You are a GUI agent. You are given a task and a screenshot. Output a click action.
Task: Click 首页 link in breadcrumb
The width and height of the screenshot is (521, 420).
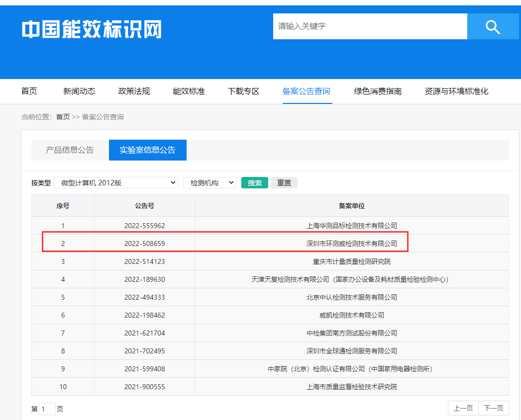[63, 117]
